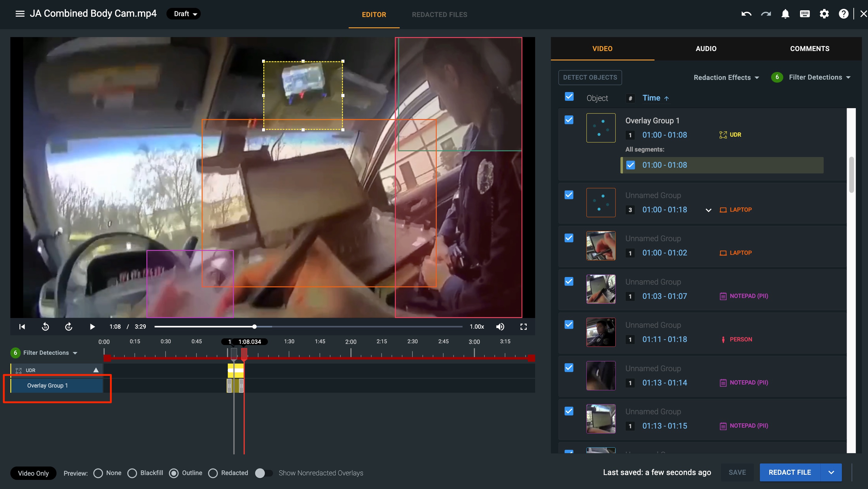Open the hamburger menu

[x=20, y=14]
